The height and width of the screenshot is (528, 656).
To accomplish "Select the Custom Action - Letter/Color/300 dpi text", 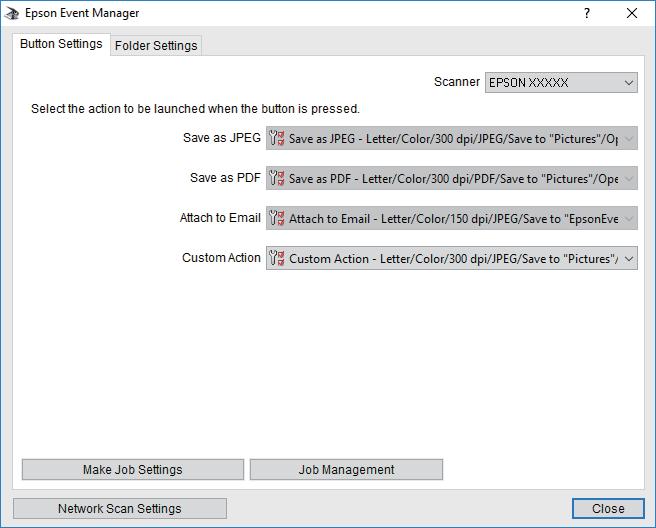I will click(454, 259).
